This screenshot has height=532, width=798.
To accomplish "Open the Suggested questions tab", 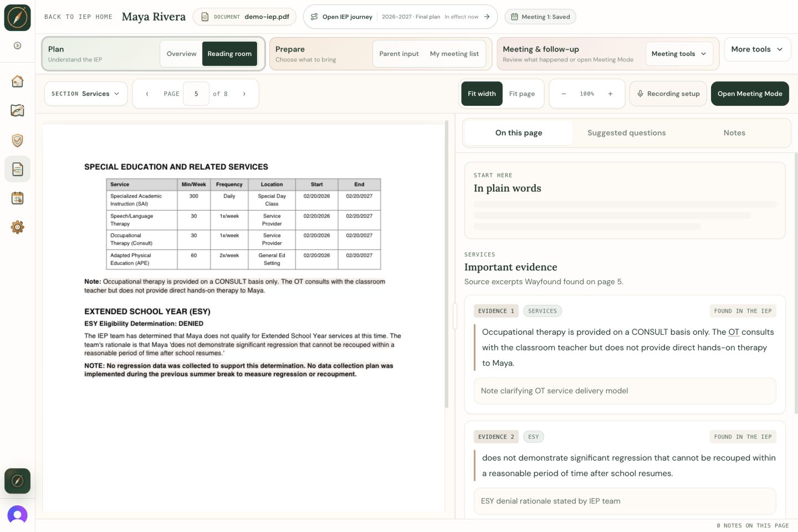I will point(626,133).
